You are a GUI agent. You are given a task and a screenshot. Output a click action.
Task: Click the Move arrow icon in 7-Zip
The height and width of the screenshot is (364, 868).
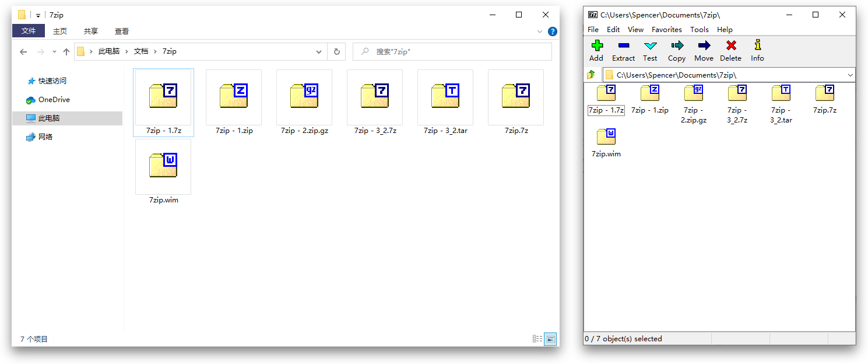(704, 45)
